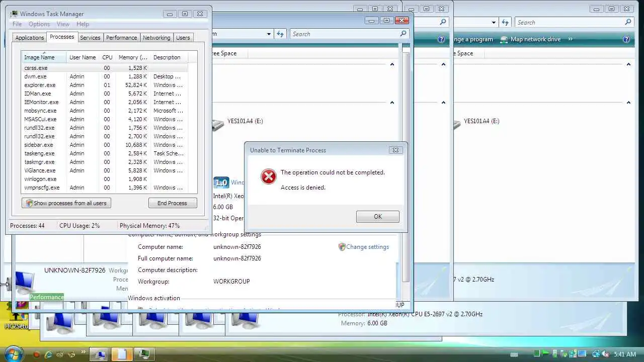Image resolution: width=644 pixels, height=362 pixels.
Task: Click Show processes from all users
Action: point(66,203)
